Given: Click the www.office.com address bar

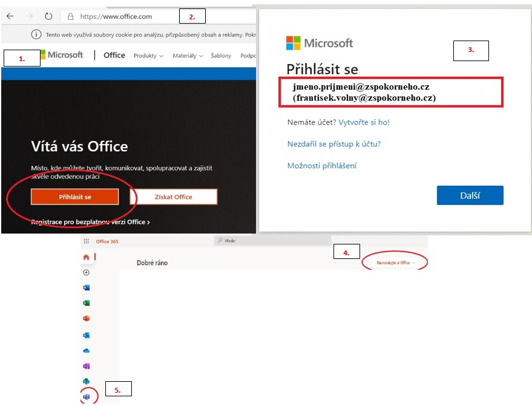Looking at the screenshot, I should pos(158,16).
